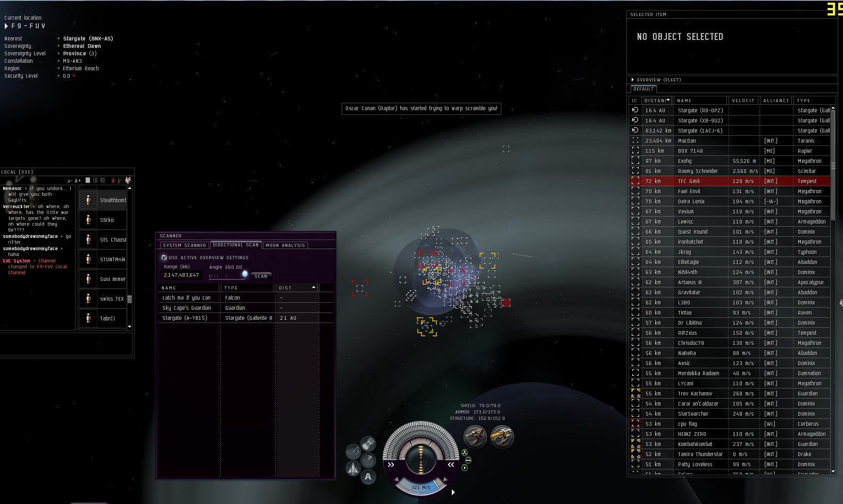Click the white arrow expander right of speed gauge
The image size is (843, 504).
pyautogui.click(x=453, y=492)
